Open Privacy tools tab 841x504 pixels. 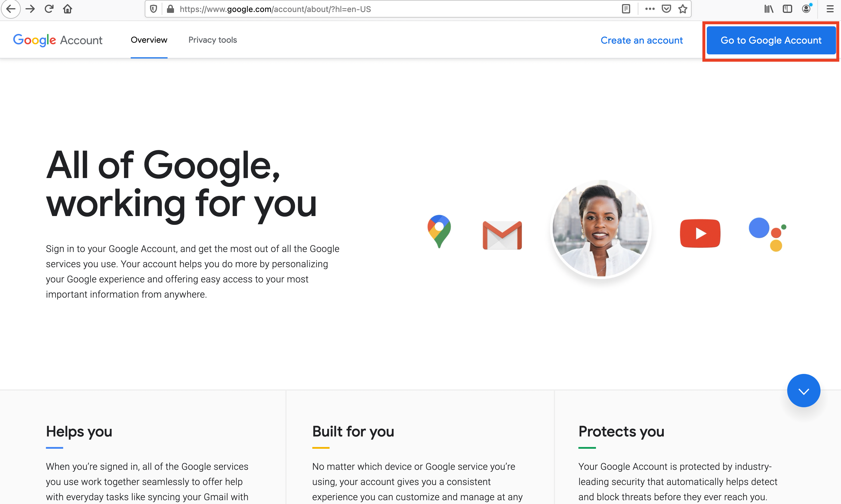pos(213,40)
